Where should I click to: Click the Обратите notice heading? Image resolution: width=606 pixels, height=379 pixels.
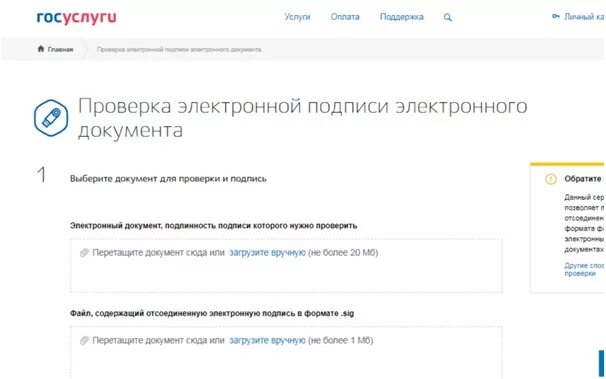pyautogui.click(x=584, y=179)
